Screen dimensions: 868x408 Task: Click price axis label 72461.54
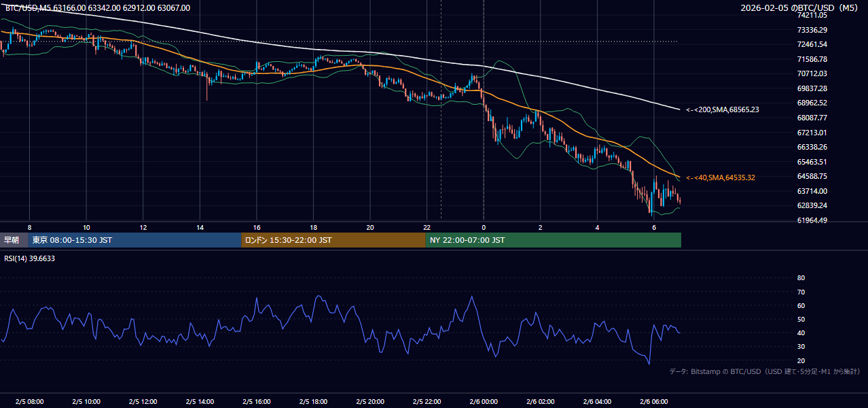[x=812, y=44]
